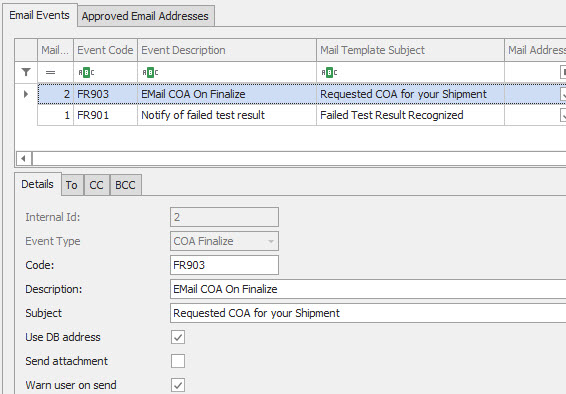
Task: Open the CC tab
Action: (96, 185)
